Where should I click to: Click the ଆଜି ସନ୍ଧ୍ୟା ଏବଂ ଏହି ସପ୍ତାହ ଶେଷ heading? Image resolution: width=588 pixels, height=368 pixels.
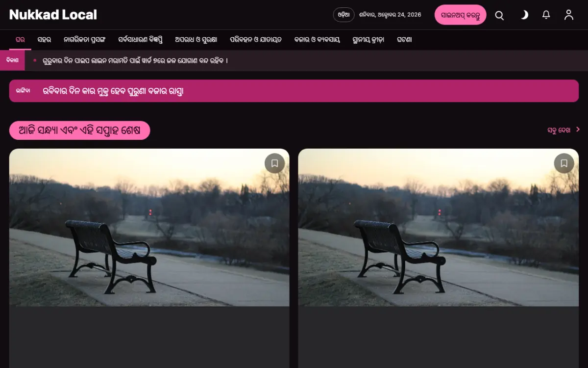point(79,131)
